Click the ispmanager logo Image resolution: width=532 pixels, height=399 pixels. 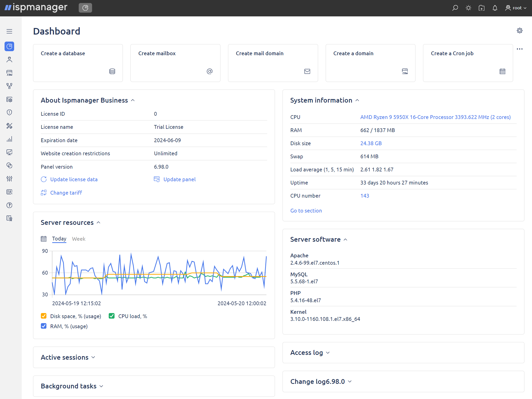coord(36,8)
